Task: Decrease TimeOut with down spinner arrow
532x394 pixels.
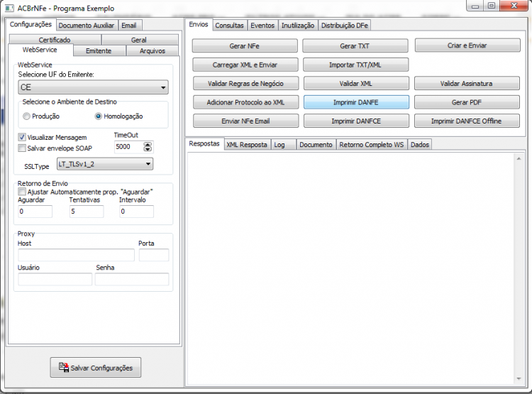Action: tap(148, 149)
